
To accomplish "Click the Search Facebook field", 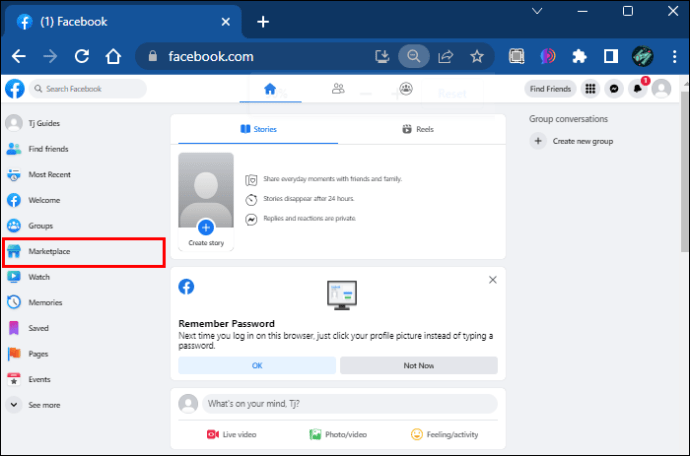I will click(x=90, y=89).
